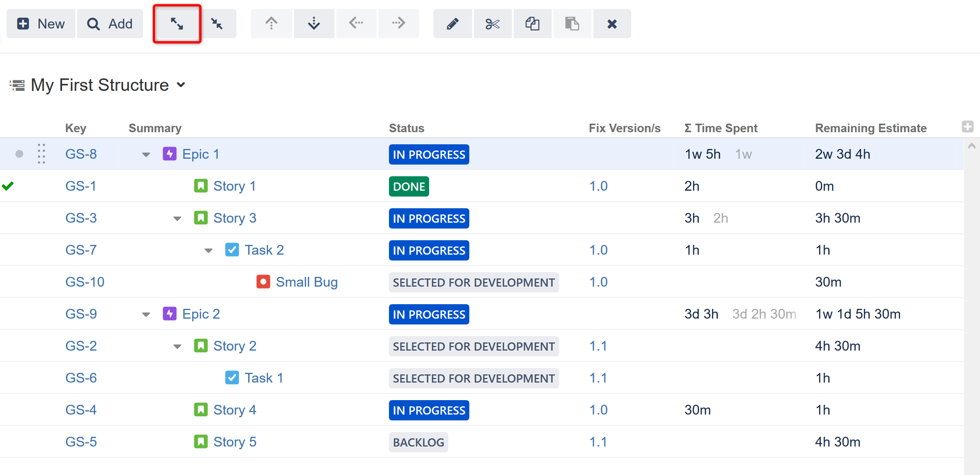Click the scissors cut icon

point(492,24)
